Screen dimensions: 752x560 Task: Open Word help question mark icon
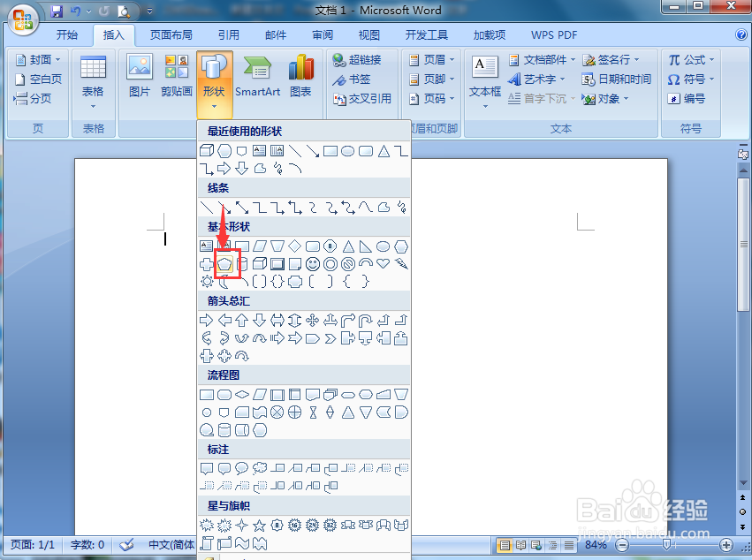coord(741,34)
